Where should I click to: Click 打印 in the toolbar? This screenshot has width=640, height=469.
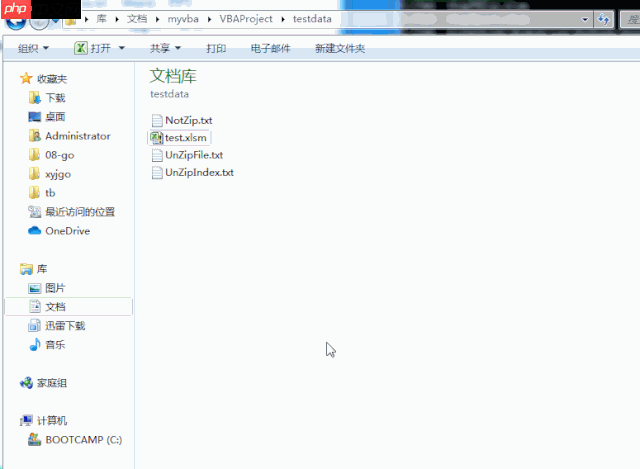pyautogui.click(x=216, y=49)
